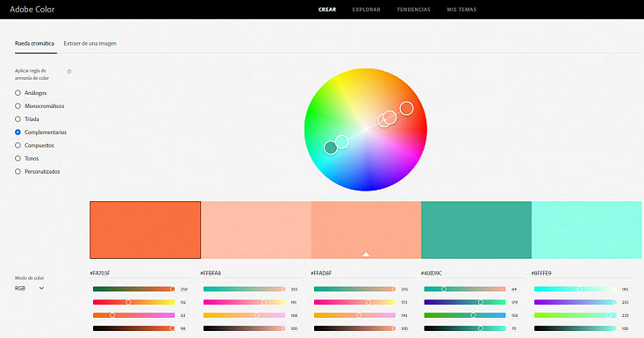Choose the Compuestos harmony rule
Viewport: 644px width, 338px height.
[34, 146]
